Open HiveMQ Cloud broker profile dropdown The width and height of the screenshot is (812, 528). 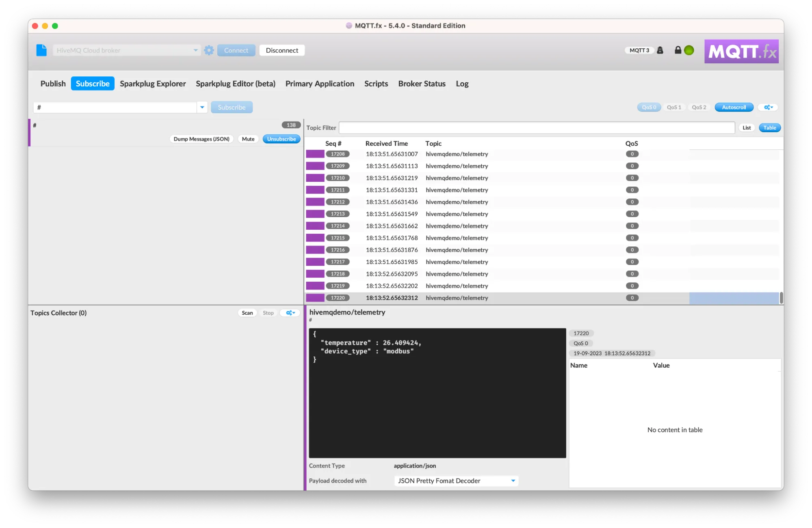click(126, 50)
